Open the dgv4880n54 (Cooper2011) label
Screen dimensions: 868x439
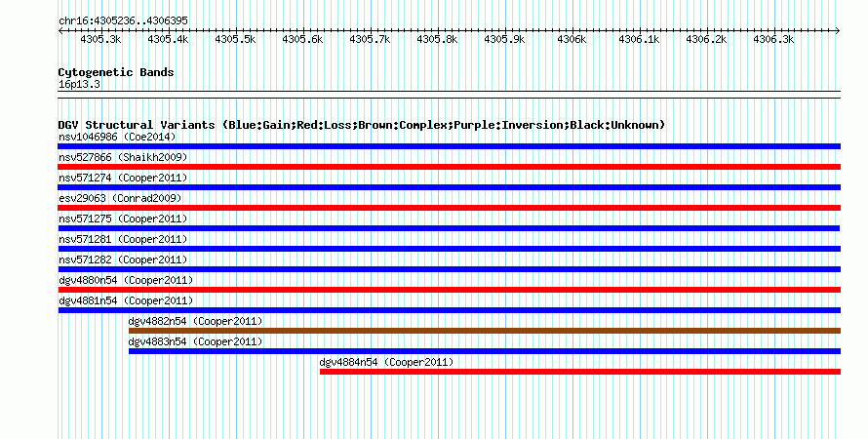click(126, 280)
